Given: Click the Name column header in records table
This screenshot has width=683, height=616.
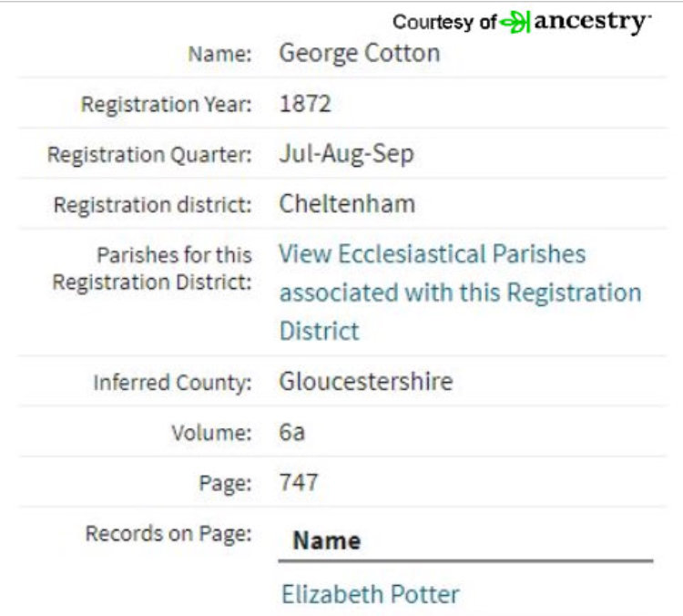Looking at the screenshot, I should tap(327, 540).
